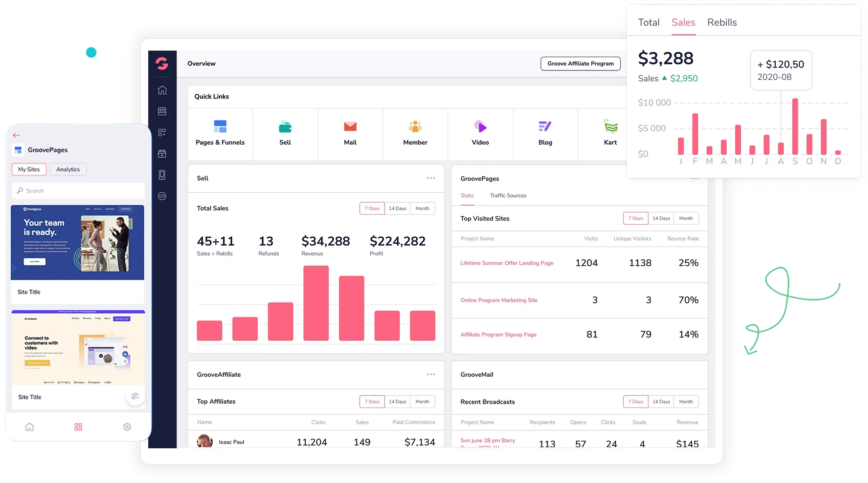
Task: Click the mobile Search field
Action: [78, 191]
